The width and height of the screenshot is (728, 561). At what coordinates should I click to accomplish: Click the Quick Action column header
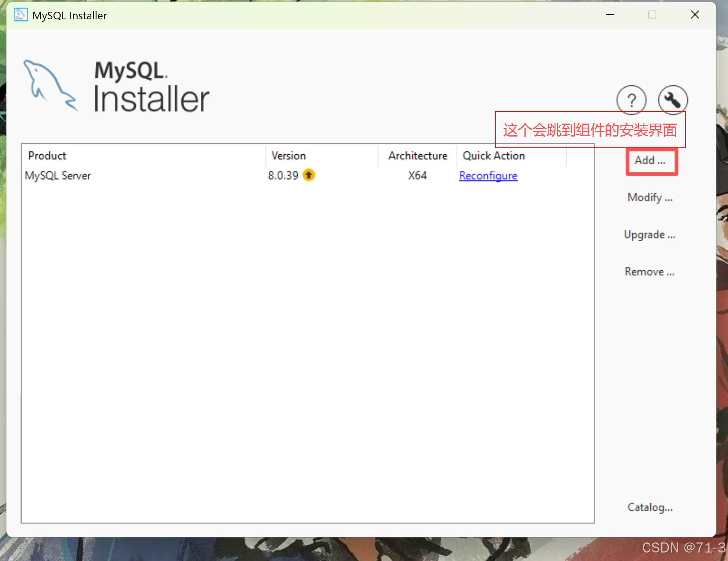click(x=512, y=155)
